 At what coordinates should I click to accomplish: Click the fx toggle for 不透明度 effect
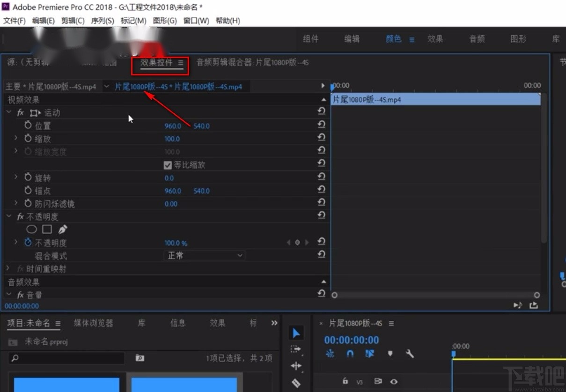[x=21, y=217]
